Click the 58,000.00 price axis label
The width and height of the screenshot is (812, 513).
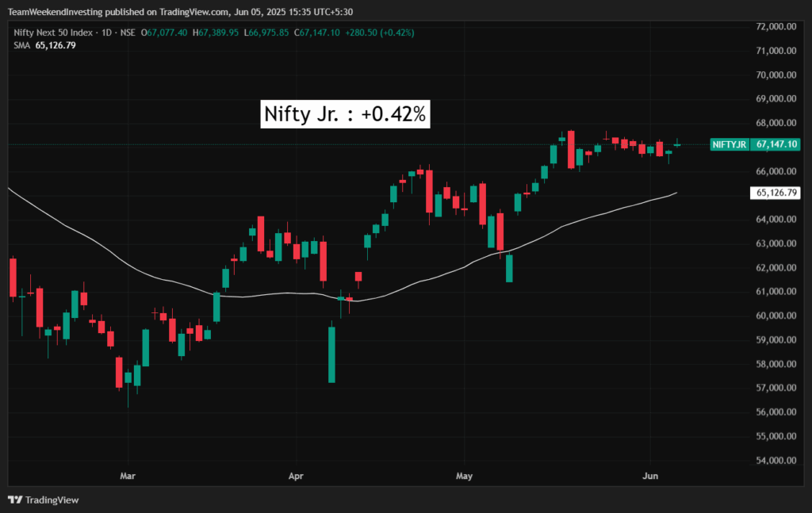pos(776,363)
